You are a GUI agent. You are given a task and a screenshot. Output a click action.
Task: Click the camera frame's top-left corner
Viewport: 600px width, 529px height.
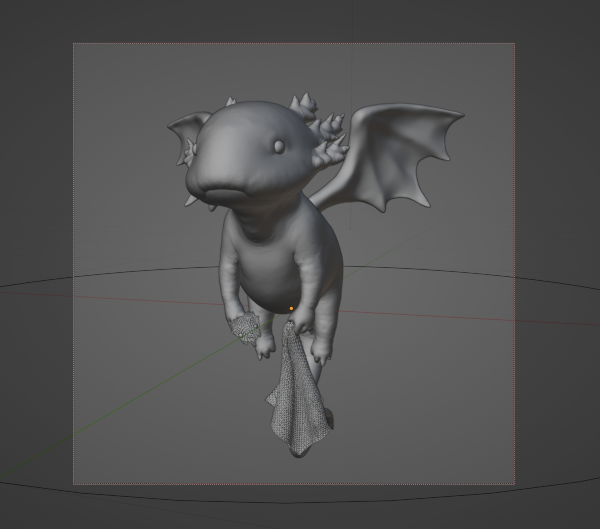click(x=73, y=43)
